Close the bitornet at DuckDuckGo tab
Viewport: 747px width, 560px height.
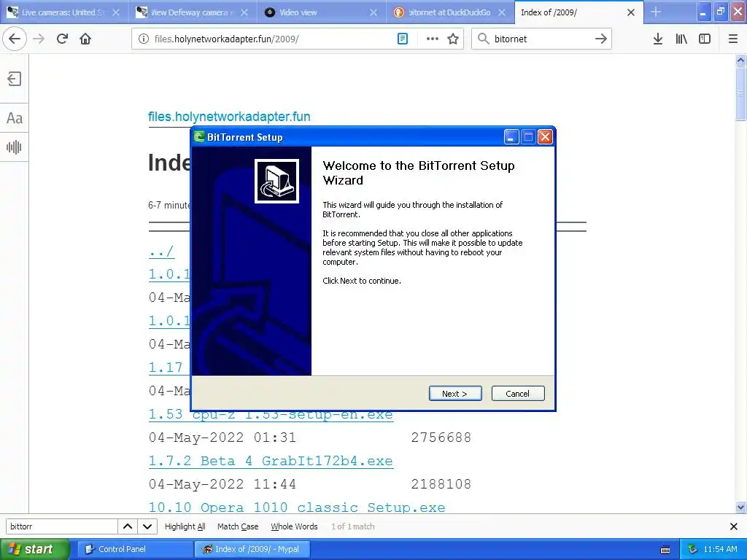[x=502, y=12]
